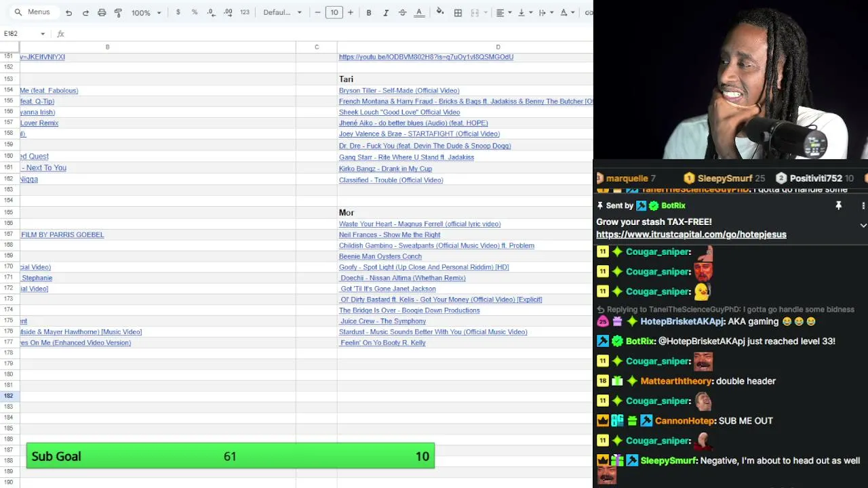The width and height of the screenshot is (868, 488).
Task: Open Gang Starr Rite Where U Stand link
Action: point(406,157)
